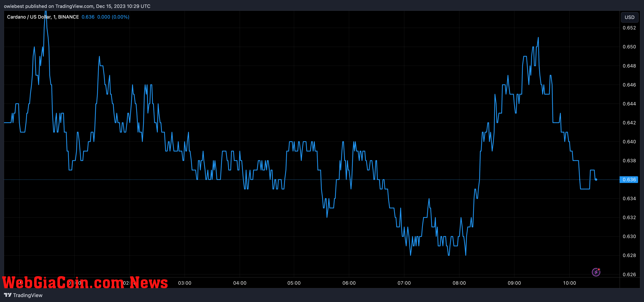The height and width of the screenshot is (302, 644).
Task: Click the 0.644 price axis label
Action: 629,104
